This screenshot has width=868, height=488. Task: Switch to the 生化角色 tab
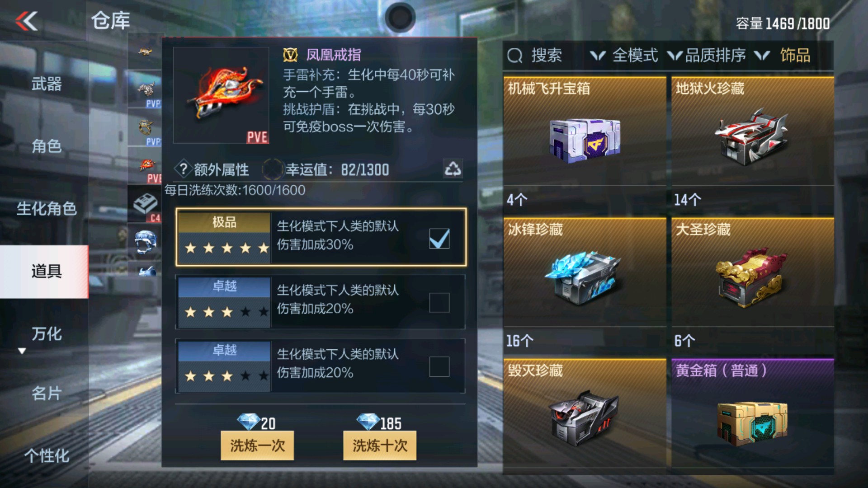46,209
